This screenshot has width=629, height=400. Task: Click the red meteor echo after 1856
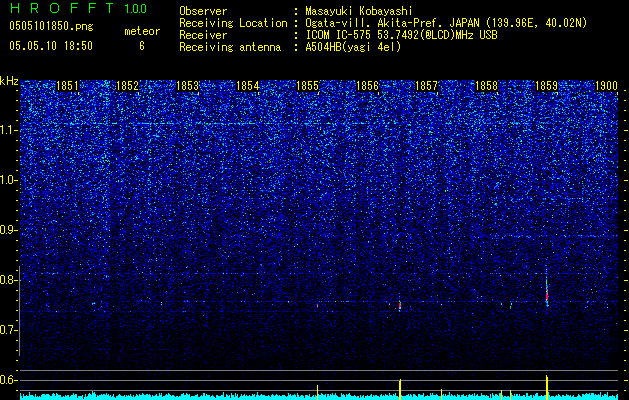(400, 305)
